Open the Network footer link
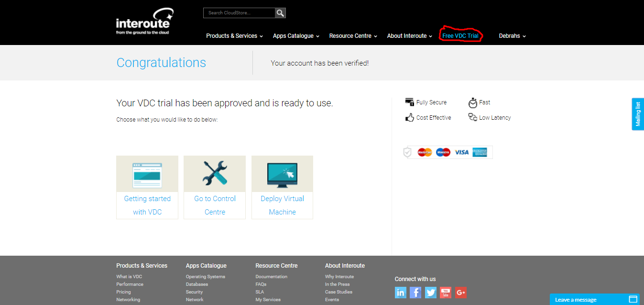Viewport: 644px width, 305px height. click(x=195, y=300)
